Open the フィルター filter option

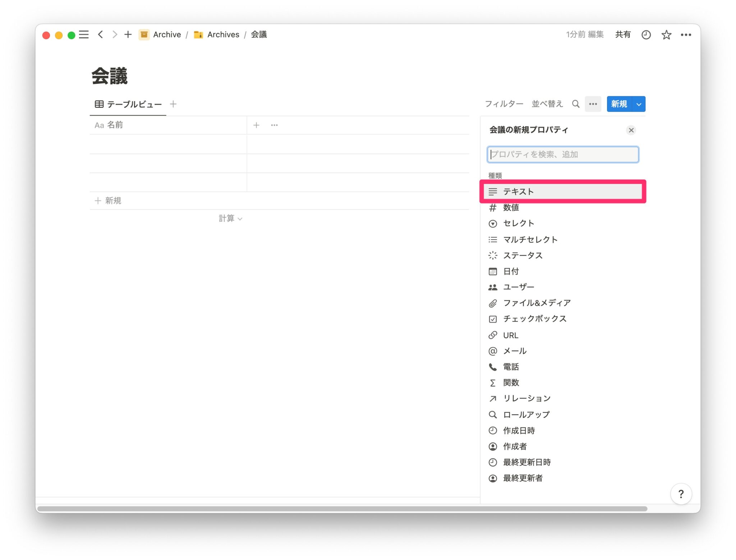(x=504, y=104)
